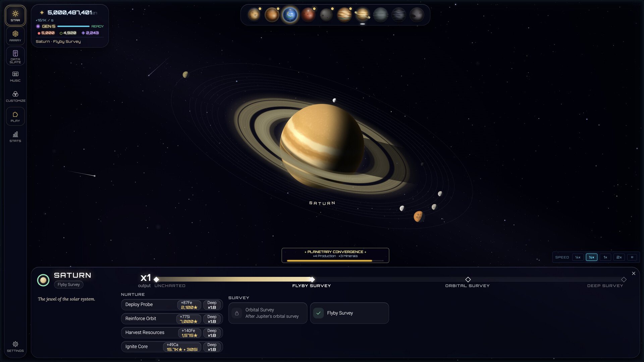Select Neptune in the planet selector bar

pyautogui.click(x=399, y=15)
